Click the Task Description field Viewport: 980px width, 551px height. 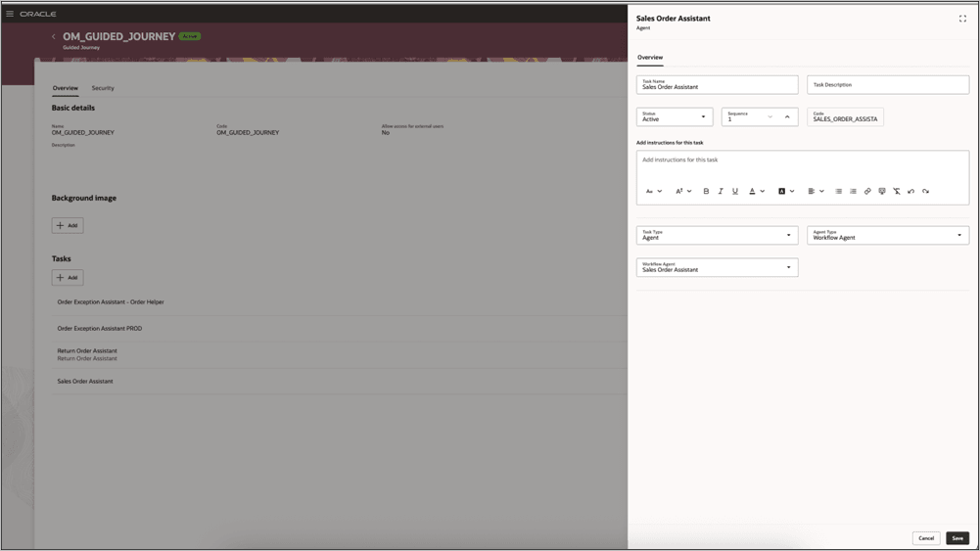click(x=888, y=85)
